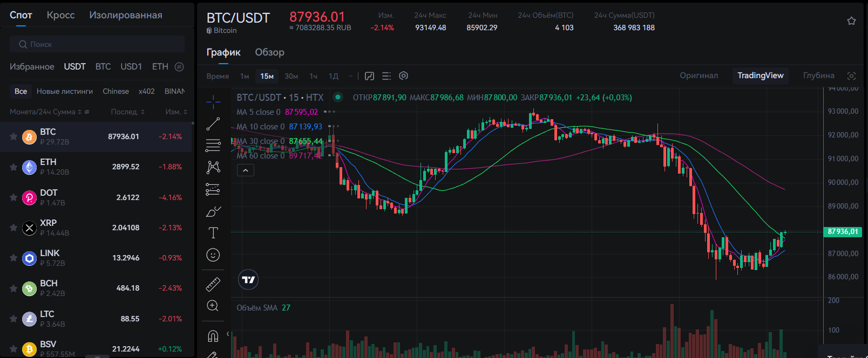Open MA 5 indicator options dots
Screen dimensions: 868x358
pyautogui.click(x=329, y=112)
